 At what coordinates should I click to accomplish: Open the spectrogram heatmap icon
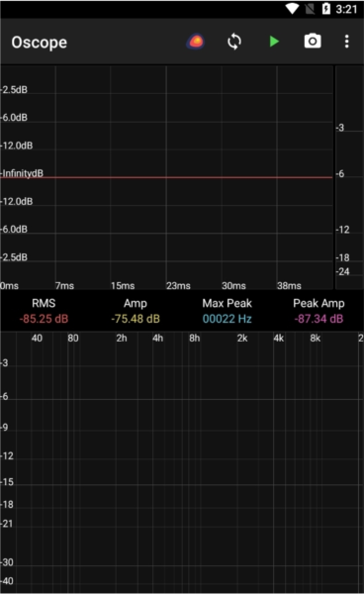point(196,42)
